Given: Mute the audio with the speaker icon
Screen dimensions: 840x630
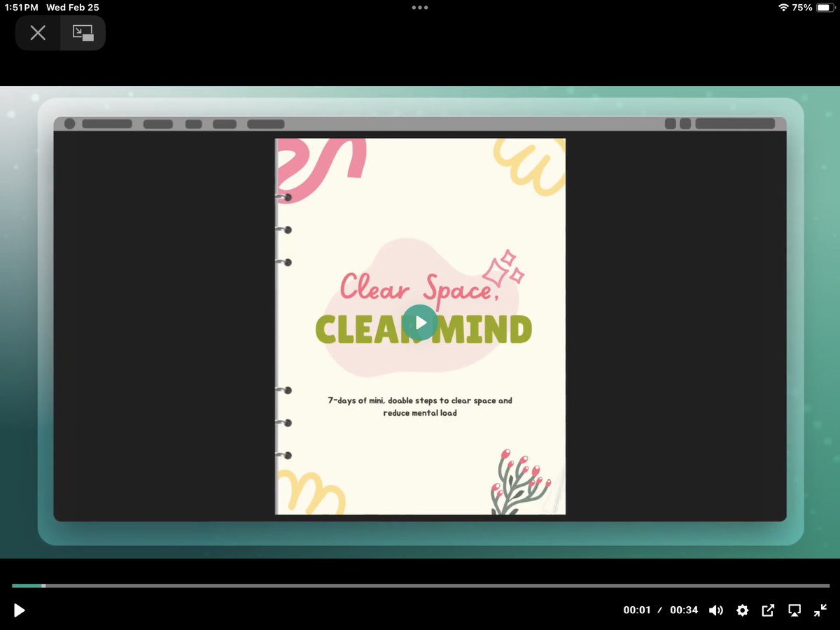Looking at the screenshot, I should tap(716, 610).
